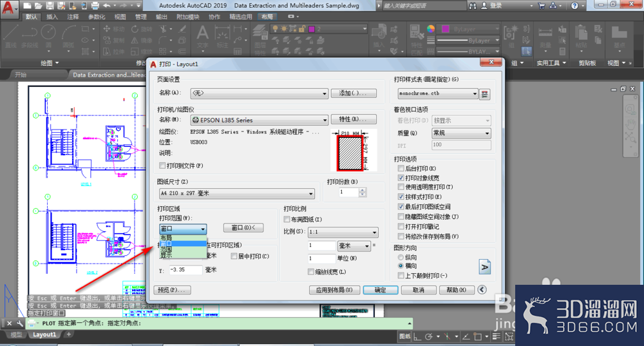The image size is (644, 346).
Task: Switch to 模型 tab at bottom
Action: pos(17,334)
